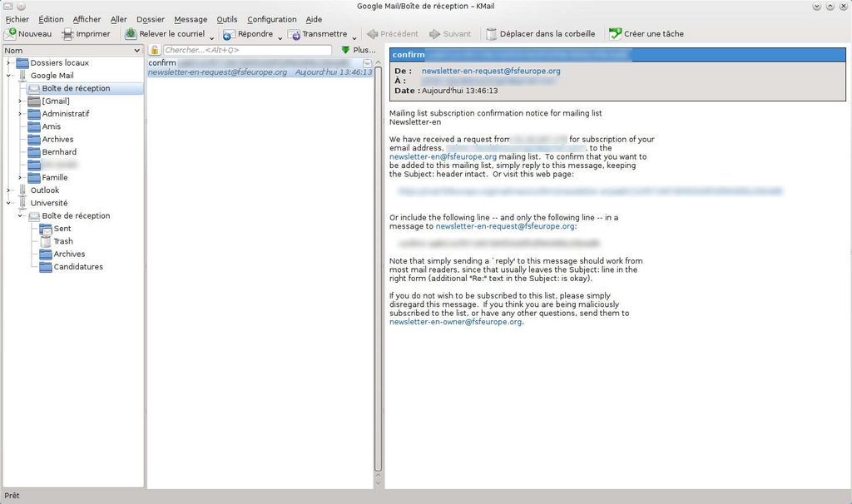Select the confirm message in the list
Viewport: 852px width, 504px height.
tap(250, 67)
